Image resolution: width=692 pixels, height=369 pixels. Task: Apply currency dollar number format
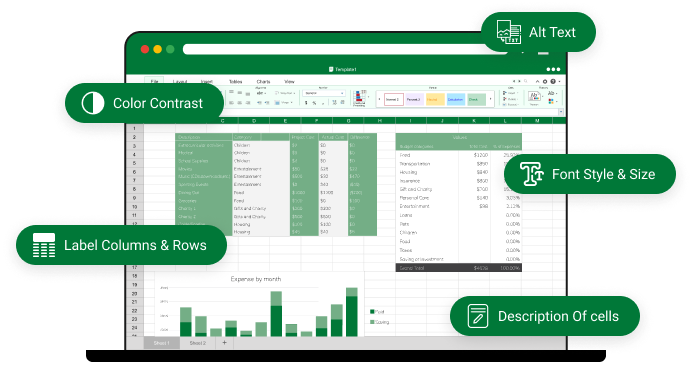tap(306, 103)
